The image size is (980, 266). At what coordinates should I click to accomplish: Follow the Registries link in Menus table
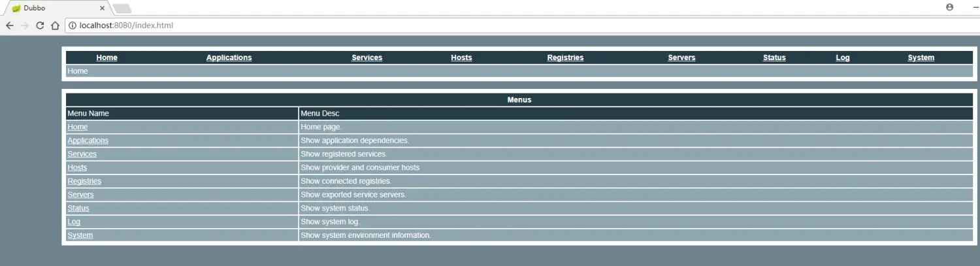pyautogui.click(x=84, y=181)
